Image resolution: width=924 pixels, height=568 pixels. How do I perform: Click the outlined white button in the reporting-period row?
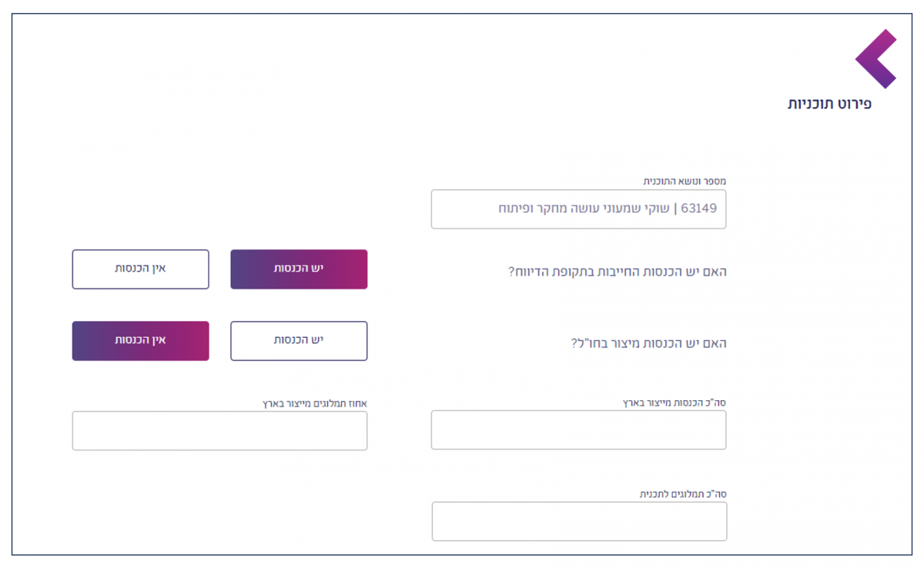click(140, 269)
